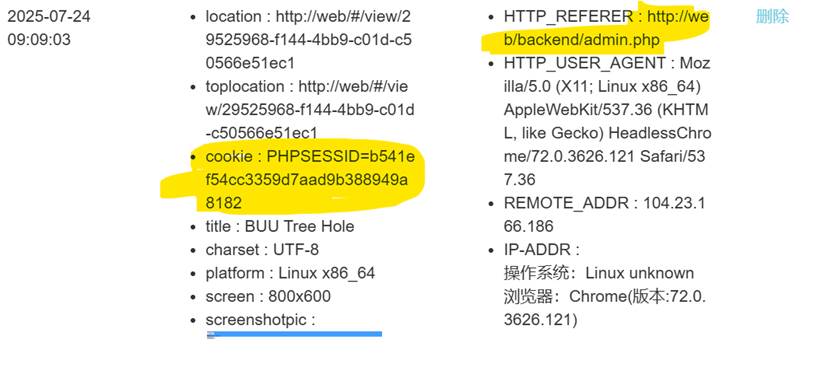Click the HTTP_USER_AGENT entry
Viewport: 831px width, 371px height.
pos(607,121)
